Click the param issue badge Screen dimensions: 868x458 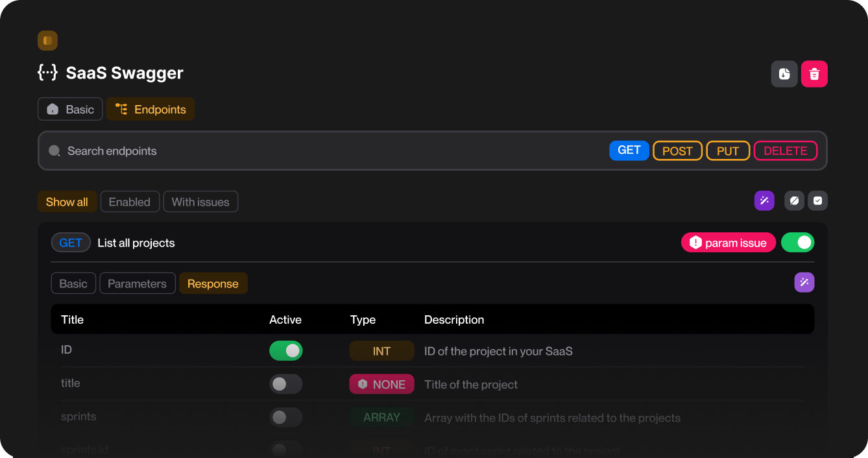click(x=729, y=243)
